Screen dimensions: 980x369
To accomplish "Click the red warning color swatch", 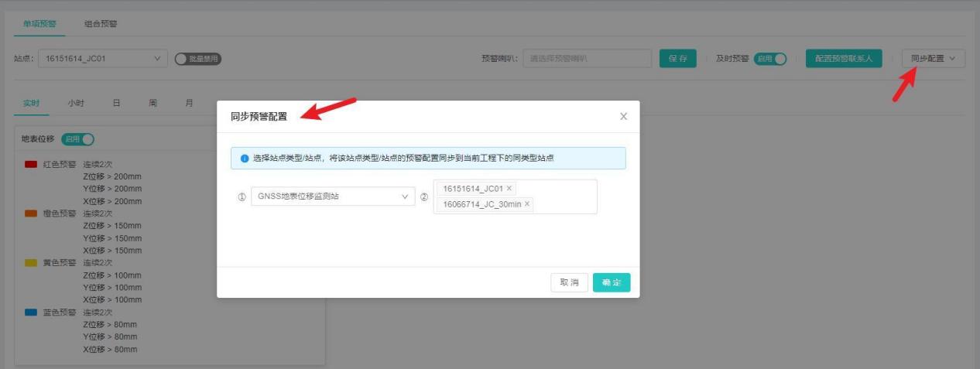I will 31,164.
